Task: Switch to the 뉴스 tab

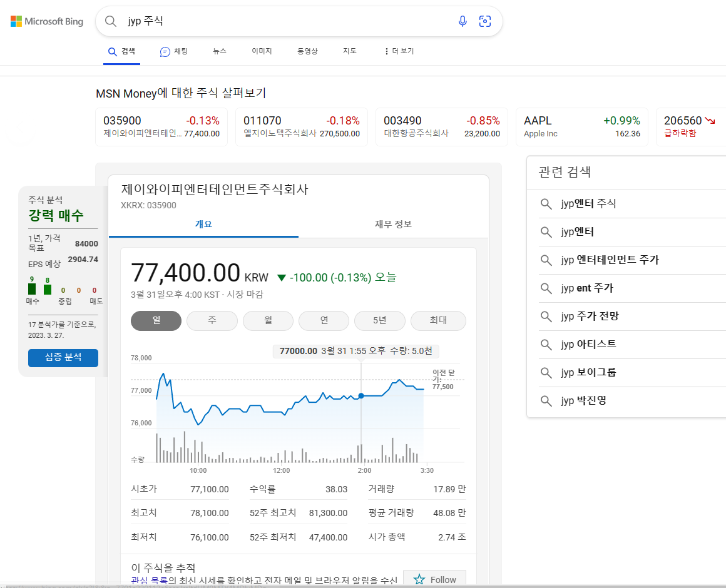Action: pyautogui.click(x=220, y=51)
